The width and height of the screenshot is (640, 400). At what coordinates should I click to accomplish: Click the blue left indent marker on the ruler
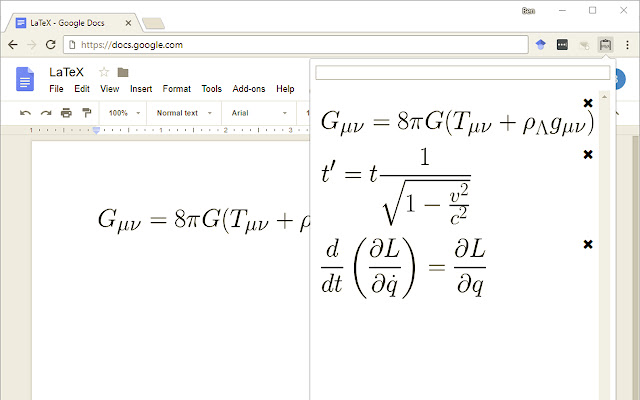[x=96, y=130]
